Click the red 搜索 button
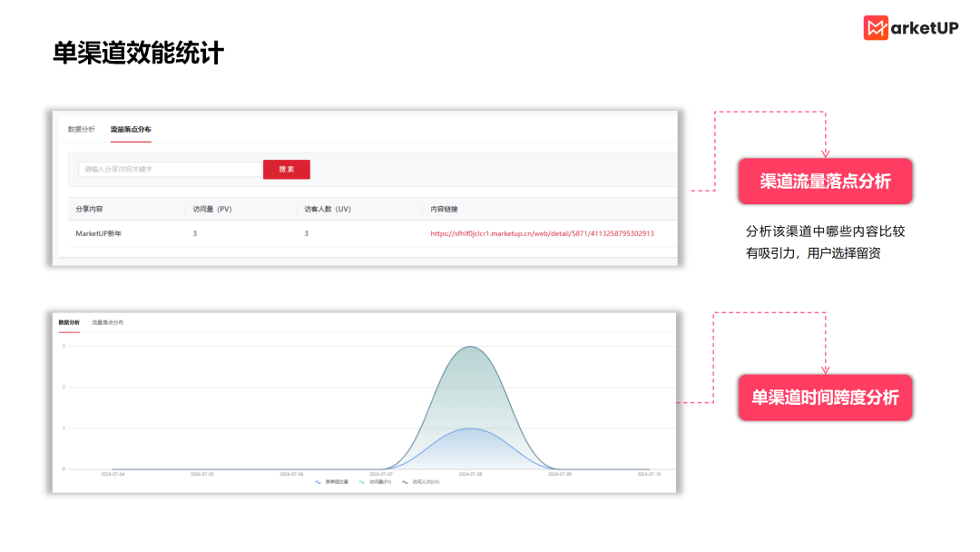The height and width of the screenshot is (552, 980). (286, 170)
